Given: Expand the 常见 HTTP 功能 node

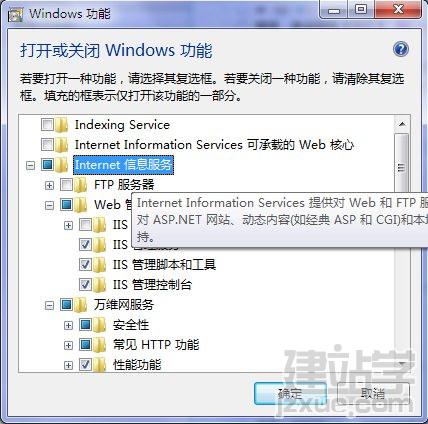Looking at the screenshot, I should [68, 345].
